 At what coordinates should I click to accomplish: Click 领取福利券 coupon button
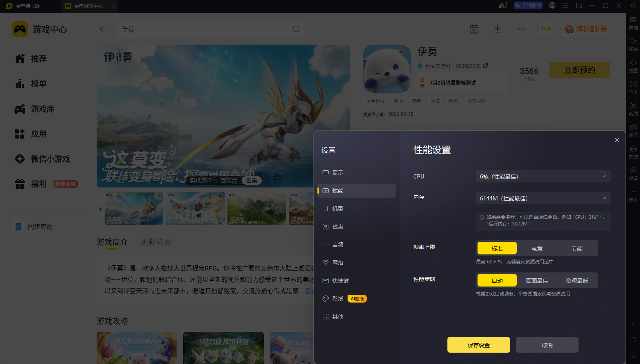click(x=586, y=29)
